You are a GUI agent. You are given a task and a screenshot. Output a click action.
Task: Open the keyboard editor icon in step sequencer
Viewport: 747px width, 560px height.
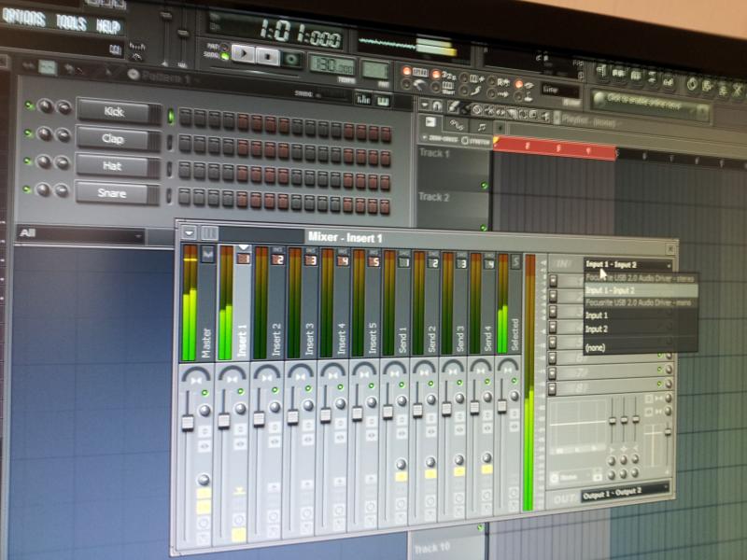(383, 101)
